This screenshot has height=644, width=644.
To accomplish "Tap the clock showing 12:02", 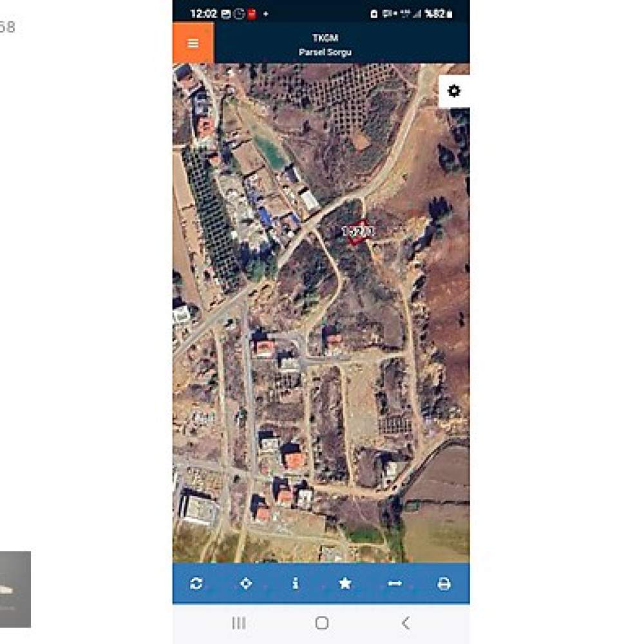I will [x=204, y=14].
